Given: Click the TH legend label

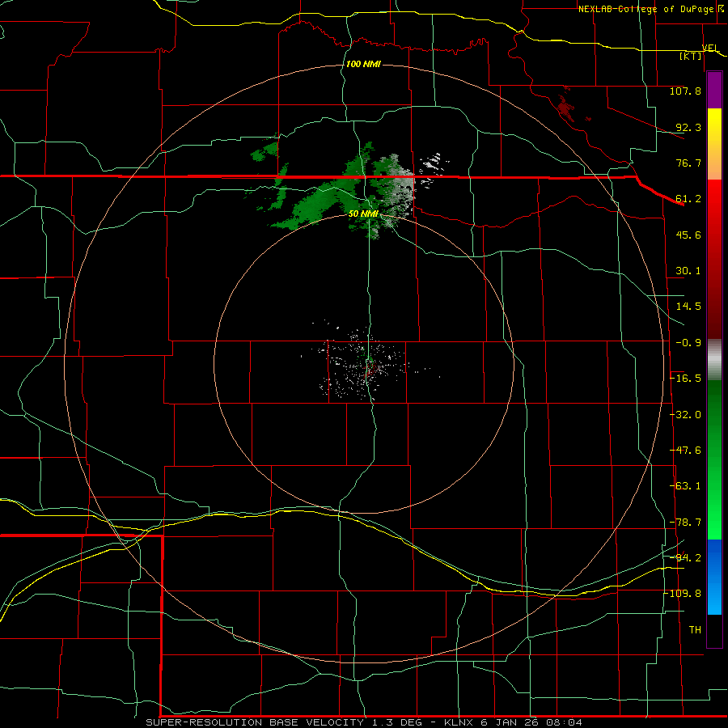Looking at the screenshot, I should coord(695,630).
